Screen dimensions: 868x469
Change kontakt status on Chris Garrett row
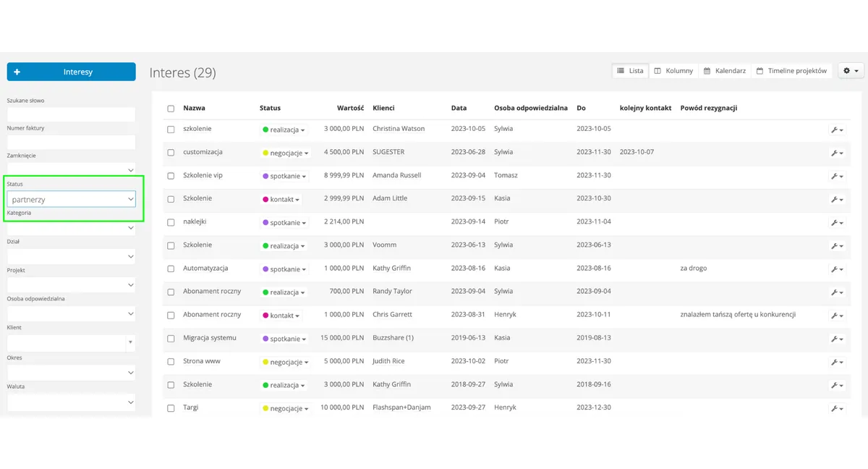point(281,316)
